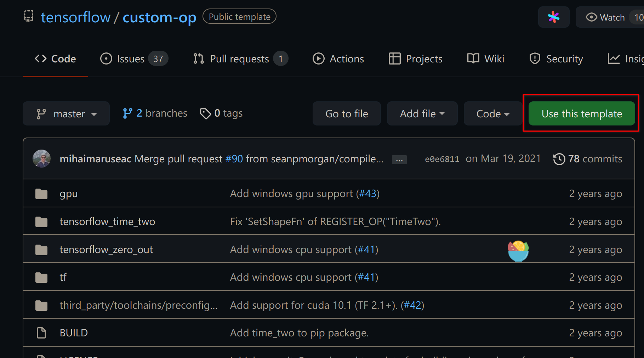Open the Pull requests tab

pyautogui.click(x=240, y=59)
